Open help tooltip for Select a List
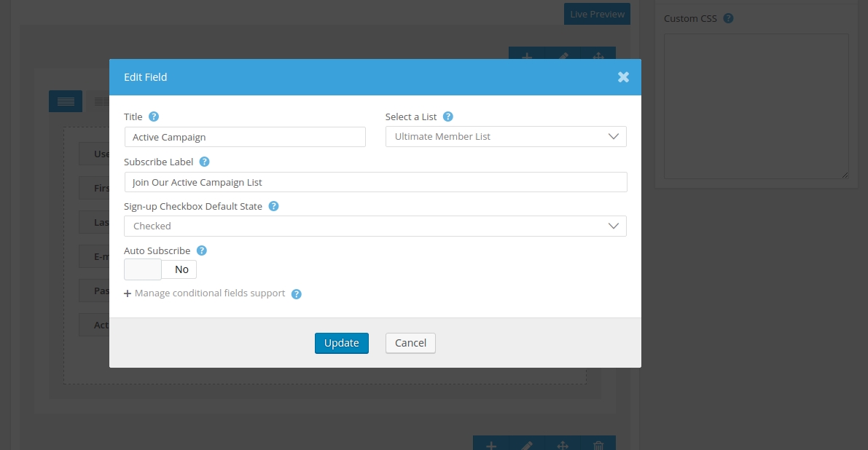This screenshot has height=450, width=868. tap(447, 117)
